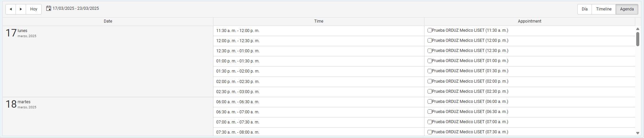Check the 12:00 p. m. appointment box

click(430, 40)
